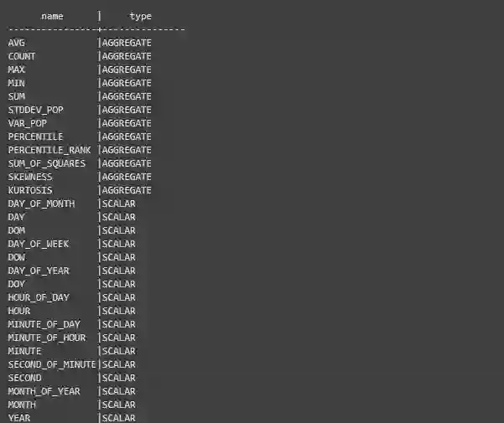This screenshot has width=504, height=423.
Task: Click the "type" column header
Action: point(141,16)
